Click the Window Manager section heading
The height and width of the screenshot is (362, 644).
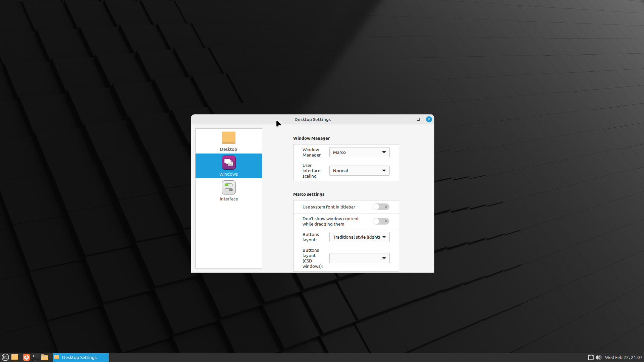click(x=311, y=138)
